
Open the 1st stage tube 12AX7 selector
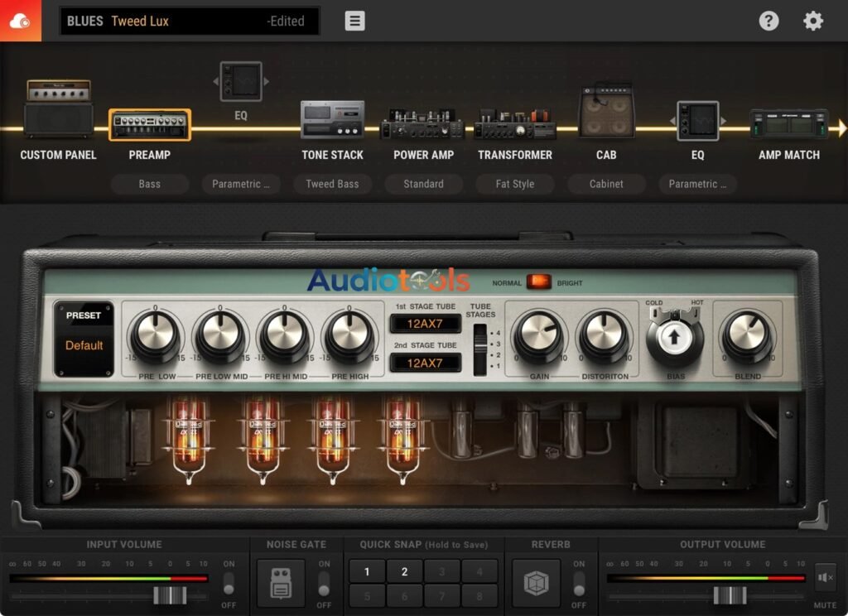tap(425, 324)
